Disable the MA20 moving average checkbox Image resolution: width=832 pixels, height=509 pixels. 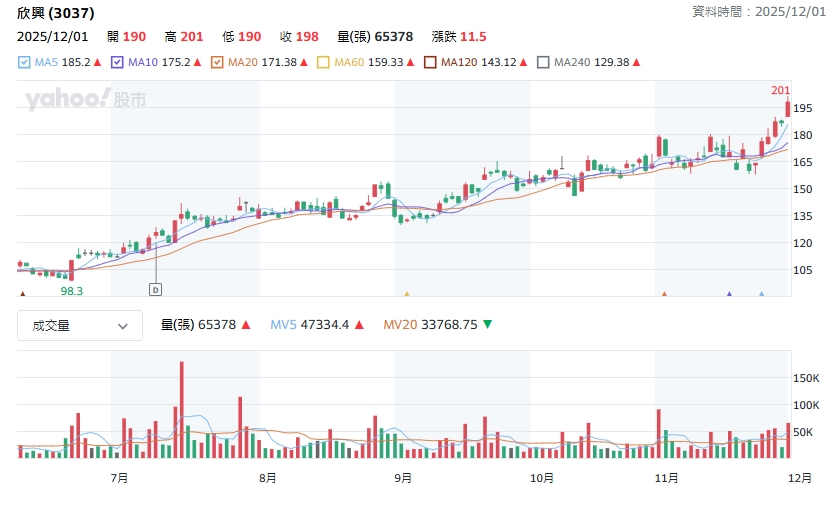coord(216,62)
